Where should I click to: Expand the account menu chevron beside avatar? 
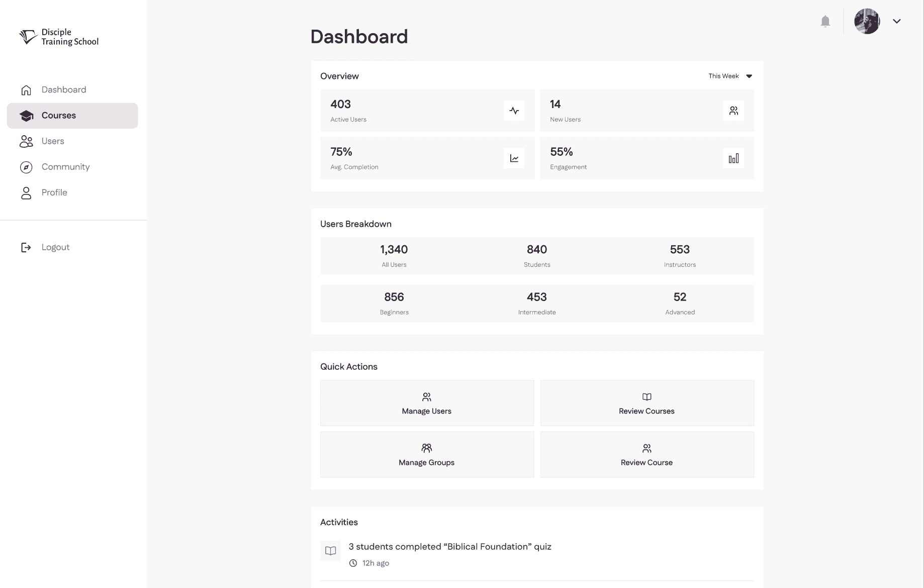point(896,21)
